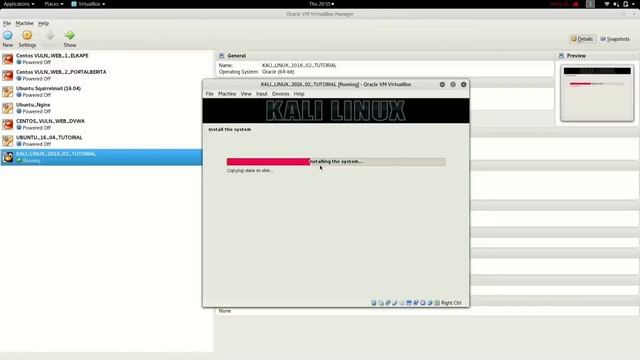Click the workspace indicator in top panel
Screen dimensions: 640x360
(x=590, y=4)
